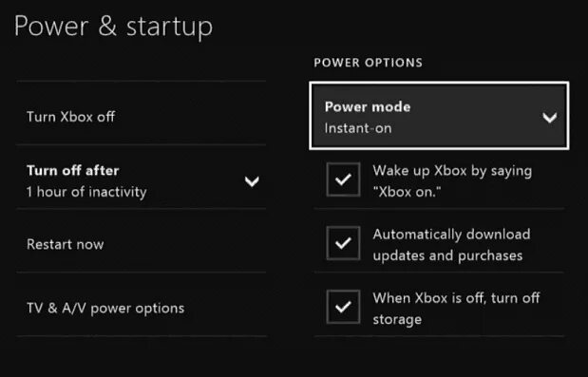The height and width of the screenshot is (377, 588).
Task: Click the Turn off after setting label
Action: point(73,171)
